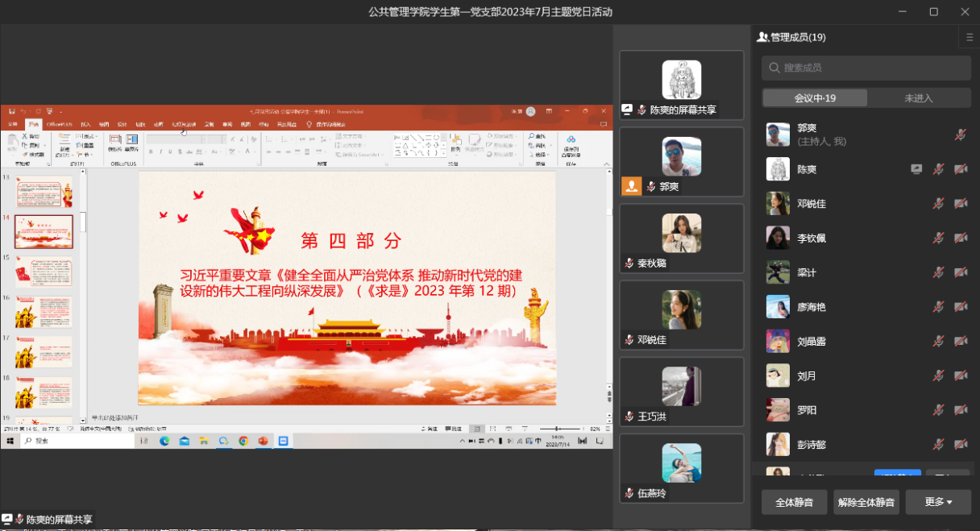
Task: Click the screen share icon beside 陈爽
Action: click(x=916, y=169)
